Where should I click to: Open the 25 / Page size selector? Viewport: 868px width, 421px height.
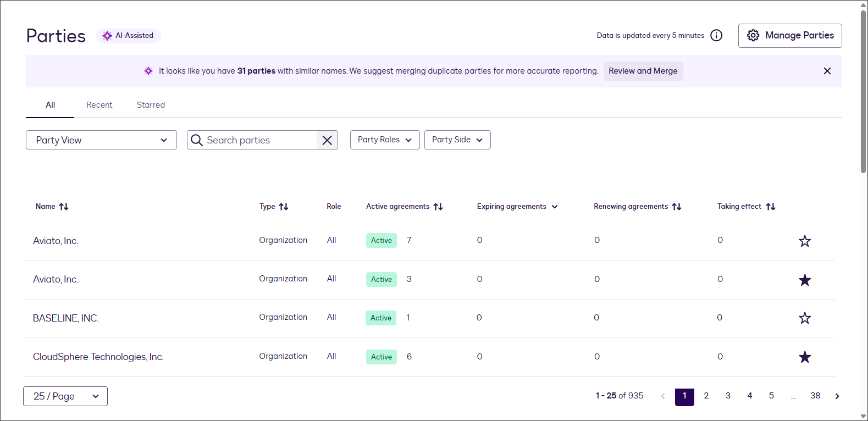(65, 396)
